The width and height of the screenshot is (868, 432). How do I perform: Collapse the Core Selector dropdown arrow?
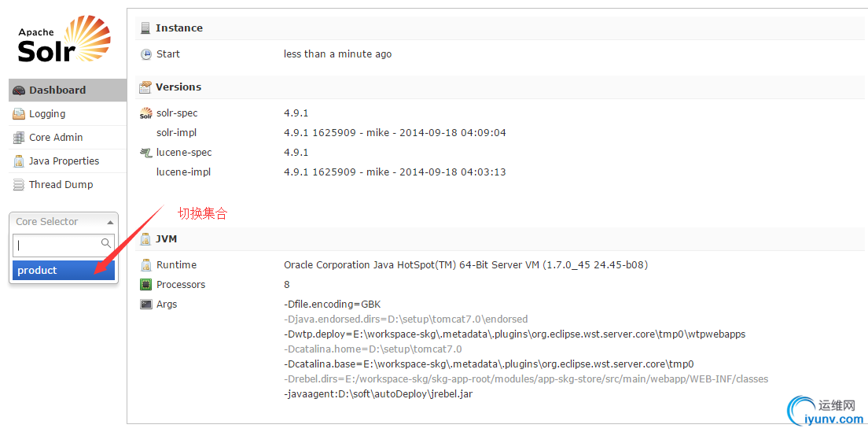coord(110,222)
